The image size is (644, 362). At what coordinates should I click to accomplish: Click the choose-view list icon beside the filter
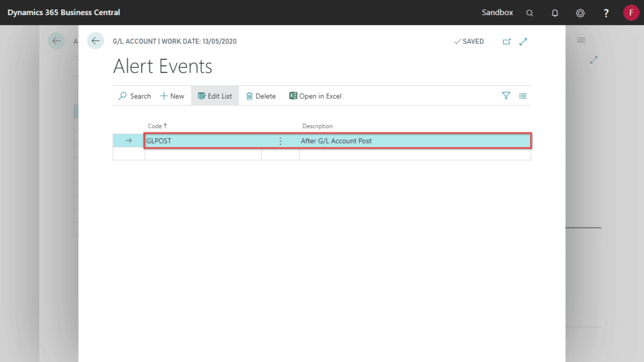pos(523,96)
